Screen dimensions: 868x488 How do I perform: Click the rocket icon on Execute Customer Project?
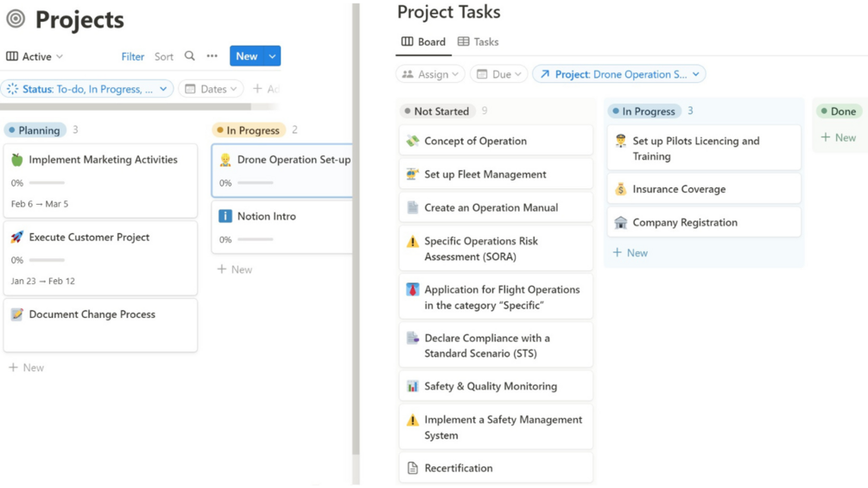17,237
